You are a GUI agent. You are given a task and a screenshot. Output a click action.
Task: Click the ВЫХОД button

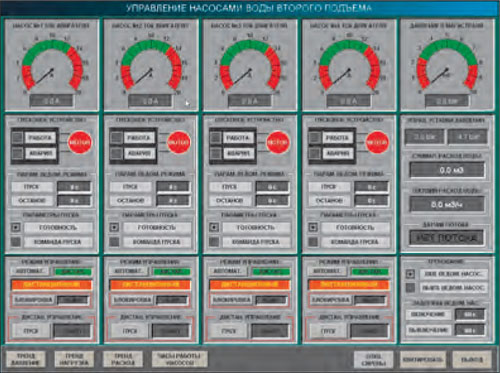[x=472, y=359]
